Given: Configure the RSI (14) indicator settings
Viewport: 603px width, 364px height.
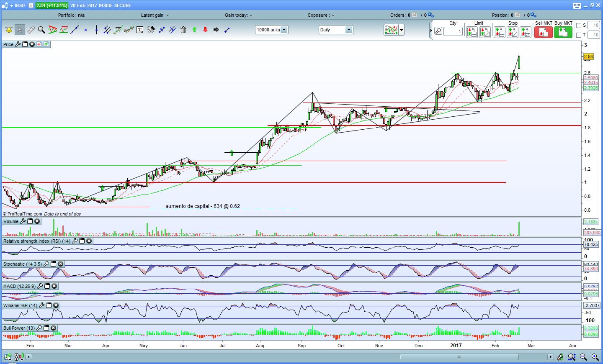Looking at the screenshot, I should (x=75, y=241).
